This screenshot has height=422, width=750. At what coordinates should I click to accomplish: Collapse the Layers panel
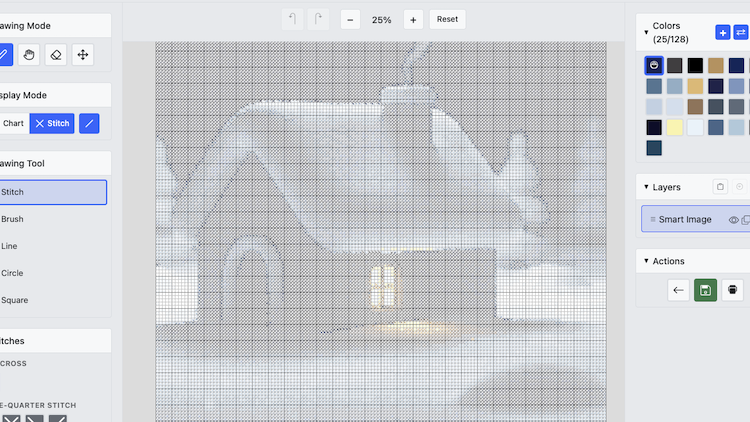[646, 187]
